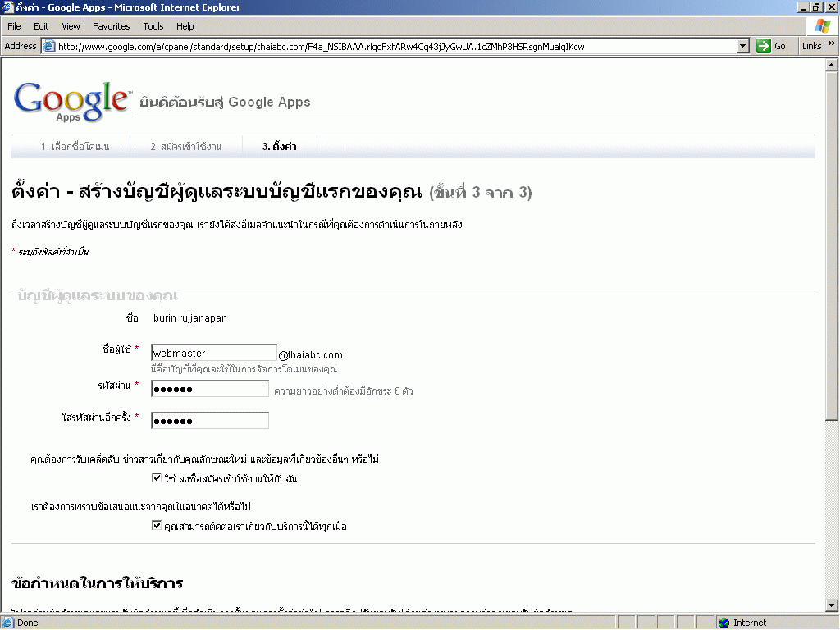This screenshot has height=630, width=840.
Task: Open the Favorites menu
Action: 111,26
